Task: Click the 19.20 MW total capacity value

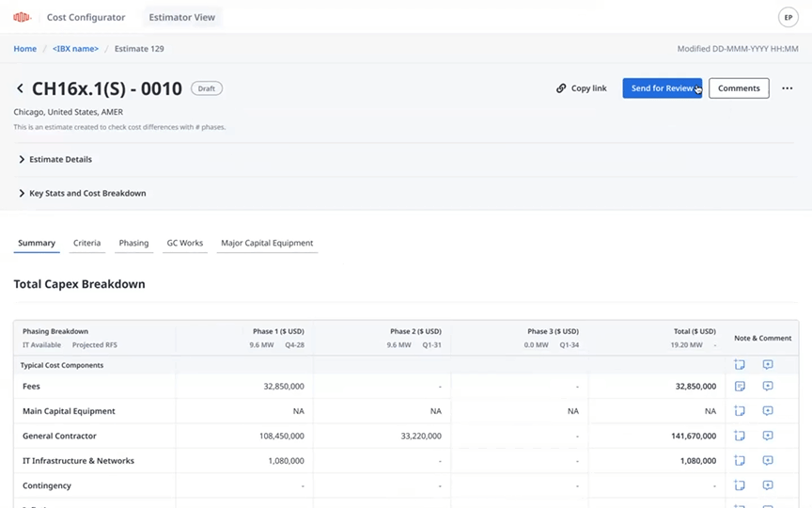Action: tap(686, 344)
